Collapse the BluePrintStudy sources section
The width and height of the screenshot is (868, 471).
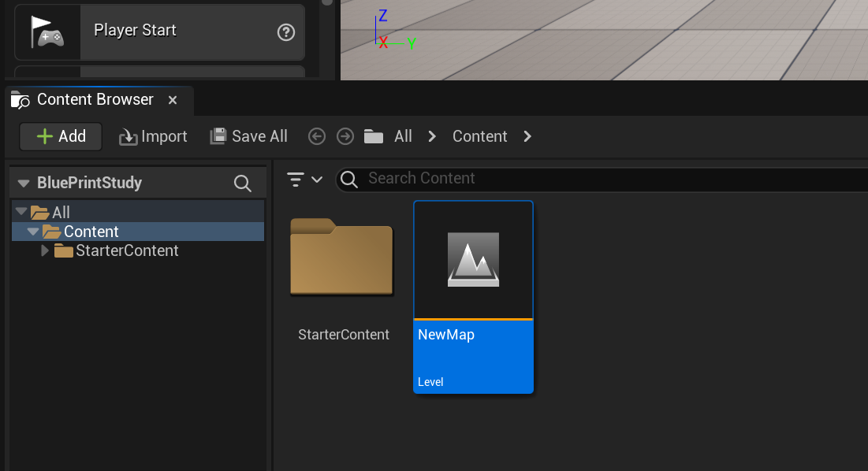click(23, 183)
